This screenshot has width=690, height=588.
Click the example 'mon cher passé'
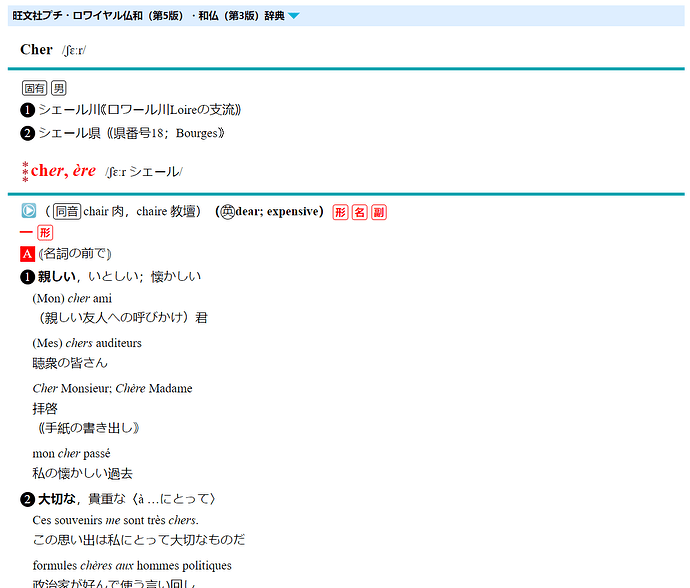71,453
